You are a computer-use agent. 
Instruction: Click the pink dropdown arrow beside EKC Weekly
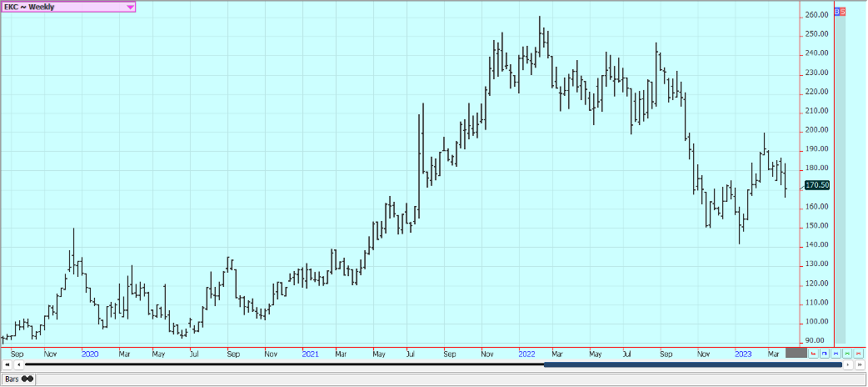coord(130,7)
